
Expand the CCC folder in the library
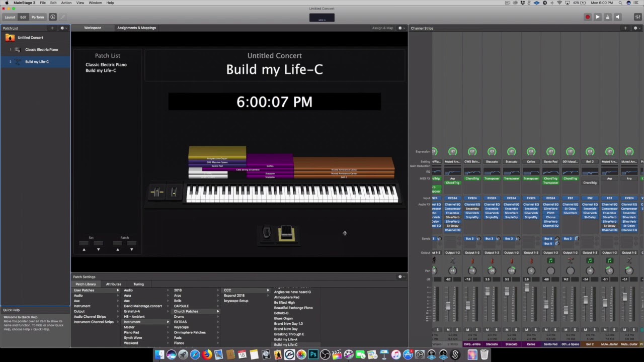coord(246,290)
